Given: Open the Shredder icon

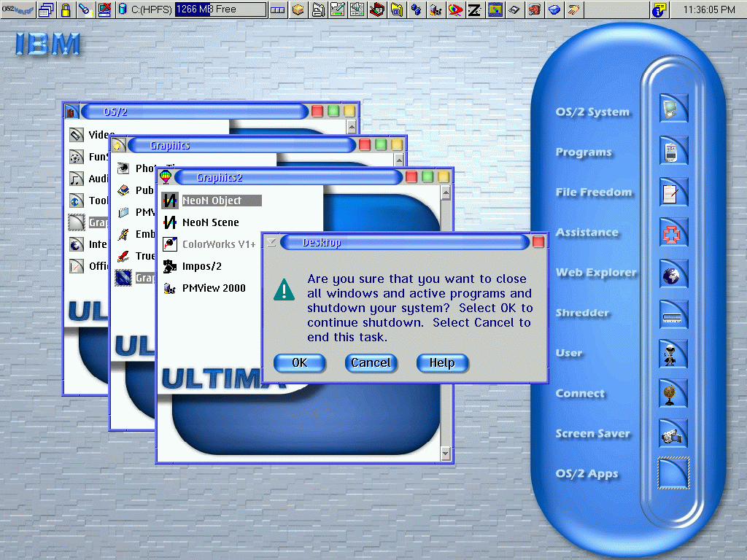Looking at the screenshot, I should point(673,314).
